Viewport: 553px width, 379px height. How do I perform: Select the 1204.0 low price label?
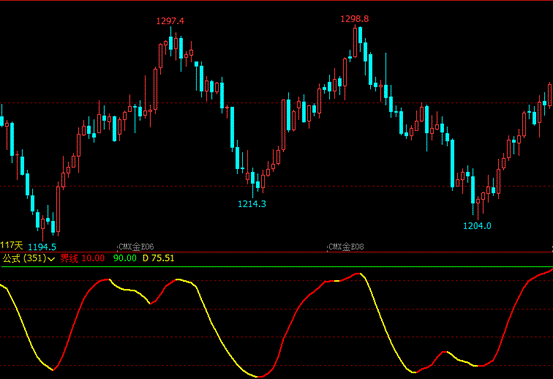tap(477, 226)
